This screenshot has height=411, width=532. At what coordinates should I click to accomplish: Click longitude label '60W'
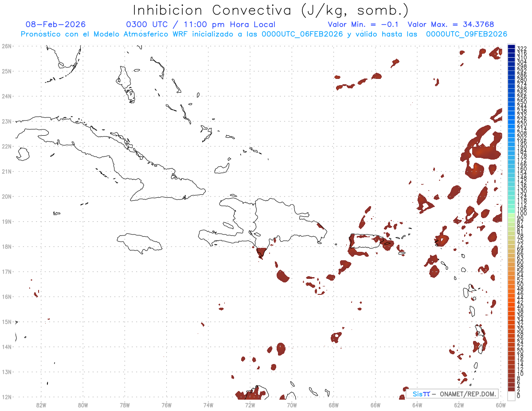coord(501,404)
